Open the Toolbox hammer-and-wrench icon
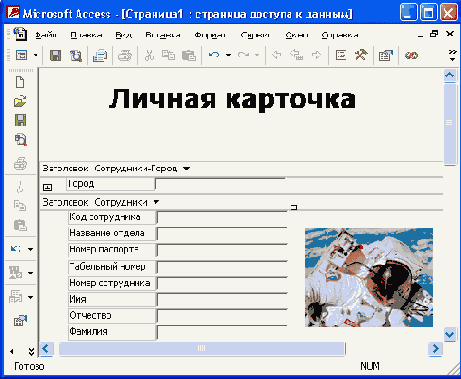Image resolution: width=461 pixels, height=379 pixels. click(x=361, y=55)
